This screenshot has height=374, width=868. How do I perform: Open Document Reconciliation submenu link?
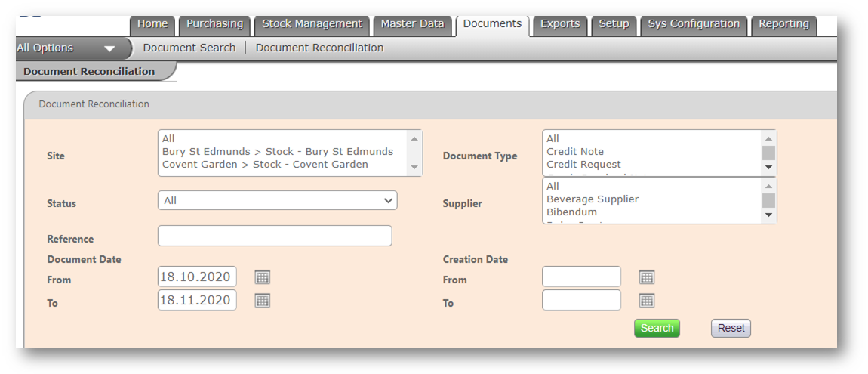click(x=319, y=48)
